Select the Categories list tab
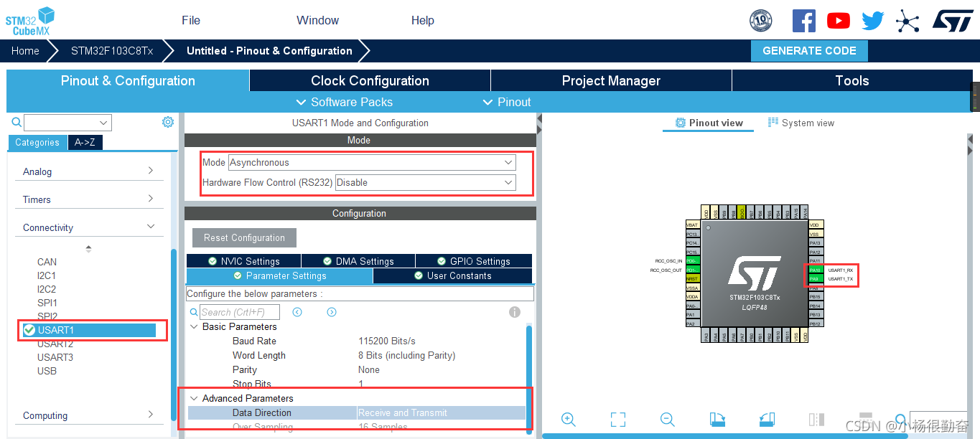 37,142
